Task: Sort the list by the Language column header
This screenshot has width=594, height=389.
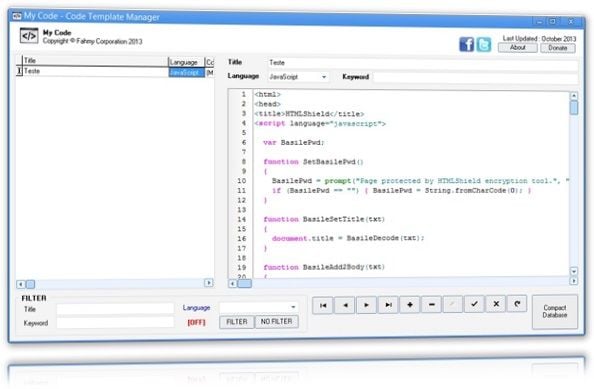Action: point(186,62)
